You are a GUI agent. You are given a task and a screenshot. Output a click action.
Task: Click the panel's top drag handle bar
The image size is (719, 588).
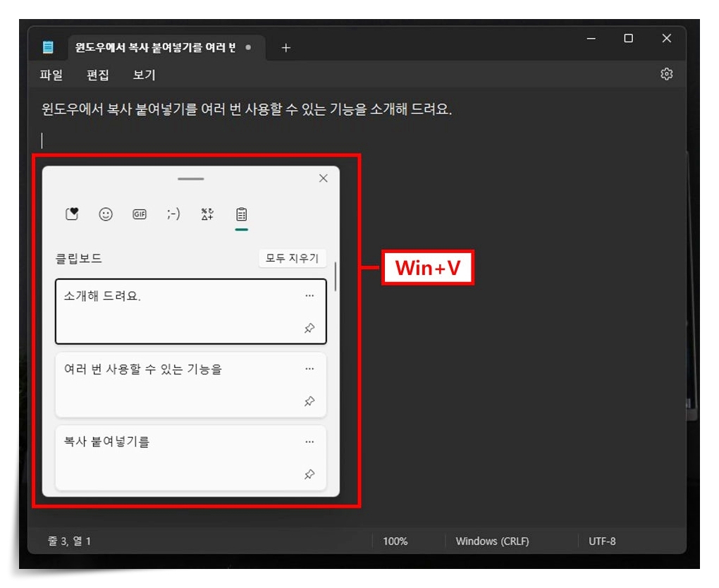tap(191, 179)
